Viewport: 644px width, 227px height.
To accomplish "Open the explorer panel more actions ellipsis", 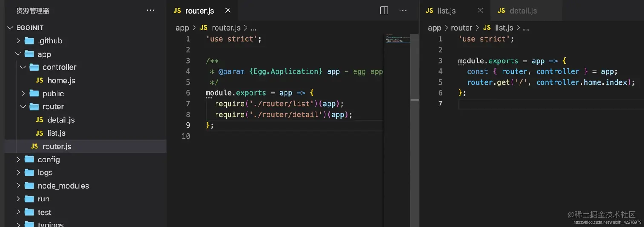I will (150, 10).
